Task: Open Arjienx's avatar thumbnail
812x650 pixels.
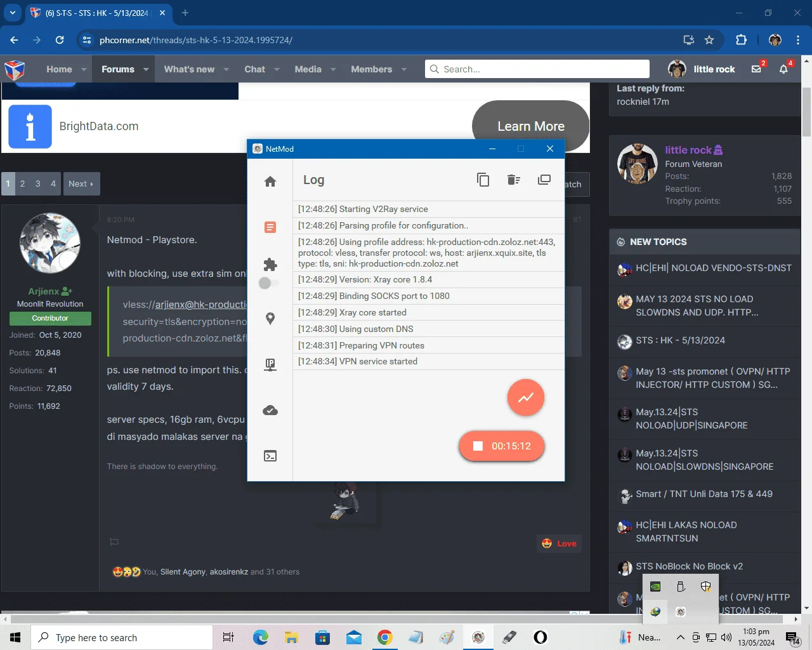Action: [50, 243]
